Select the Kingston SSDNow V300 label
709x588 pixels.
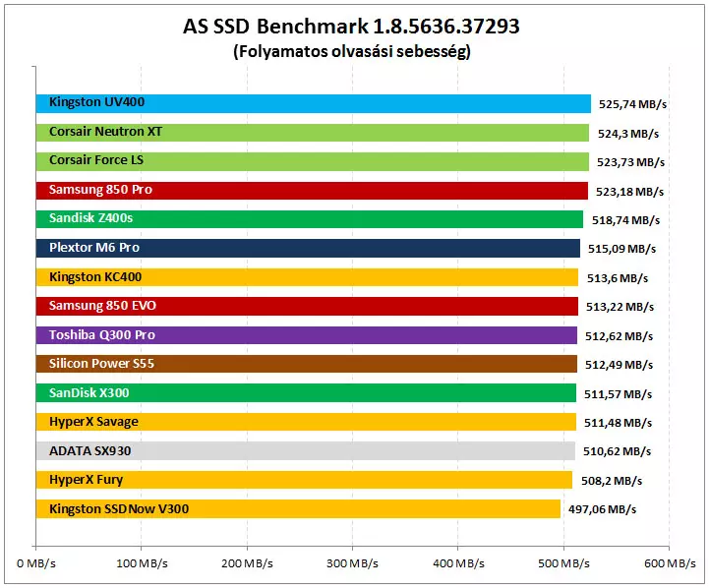(x=119, y=509)
